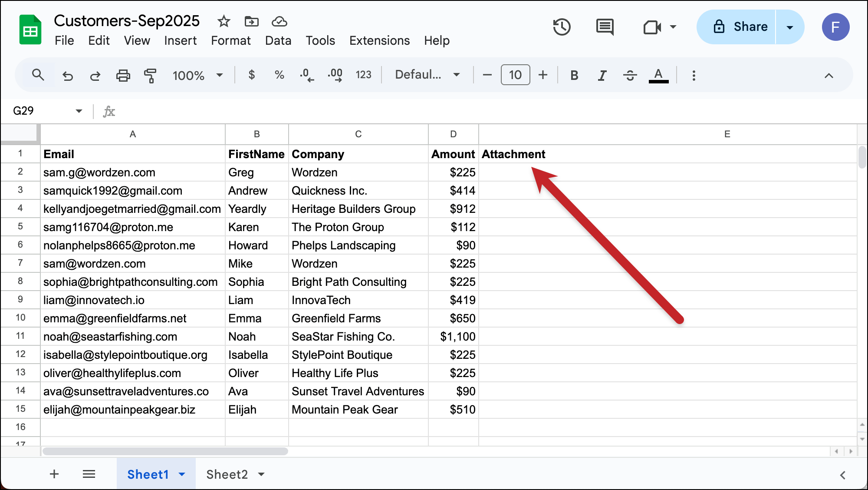Open the Extensions menu
Screen dimensions: 868x490
379,40
